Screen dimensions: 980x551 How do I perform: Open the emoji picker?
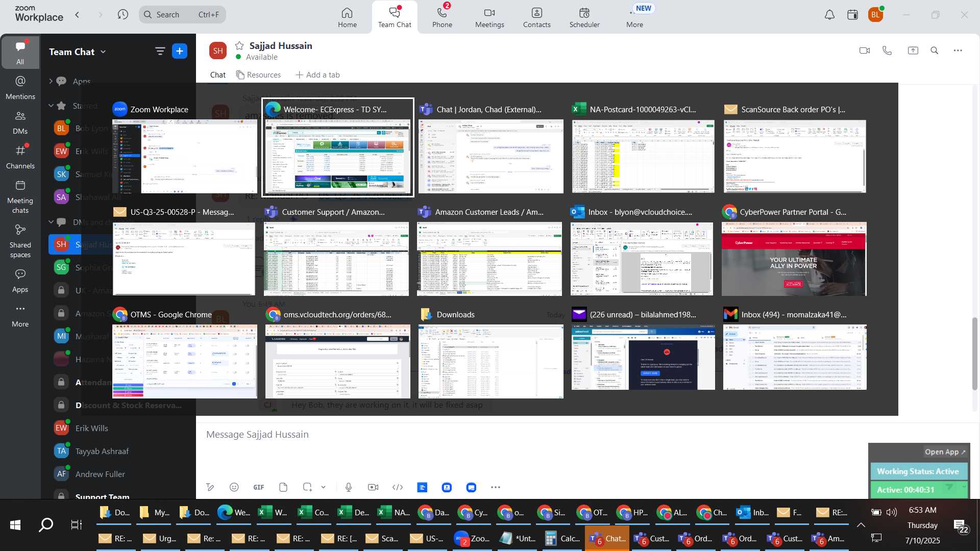coord(234,487)
